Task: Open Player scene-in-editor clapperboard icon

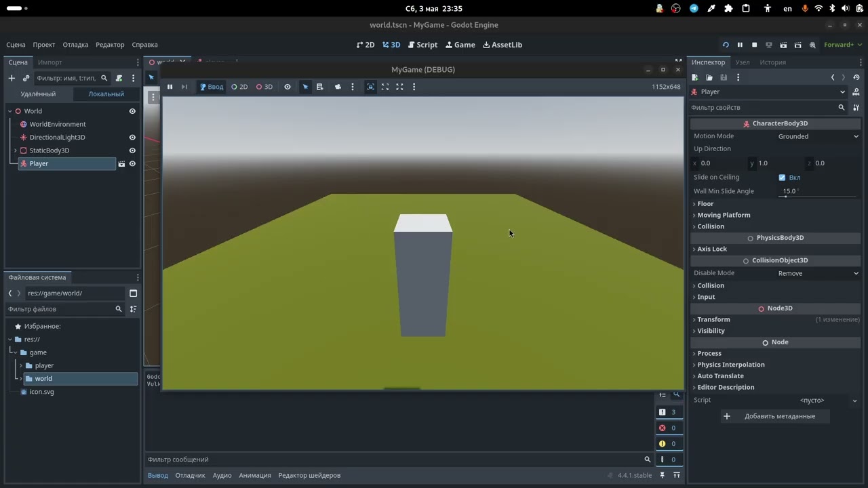Action: coord(122,163)
